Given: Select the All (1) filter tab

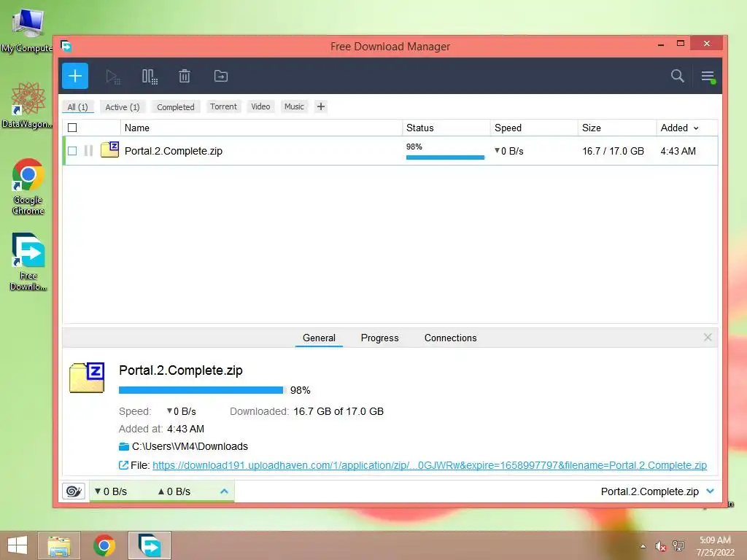Looking at the screenshot, I should (77, 106).
